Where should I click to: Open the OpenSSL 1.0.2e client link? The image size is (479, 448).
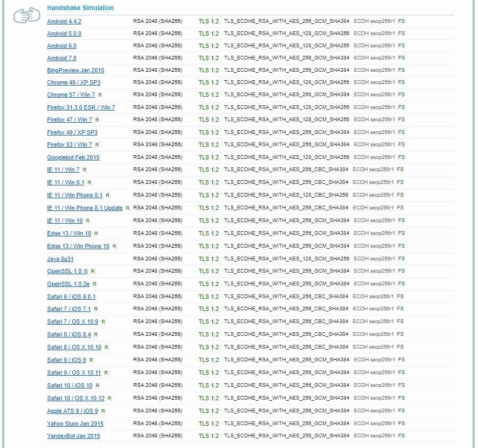[x=68, y=284]
